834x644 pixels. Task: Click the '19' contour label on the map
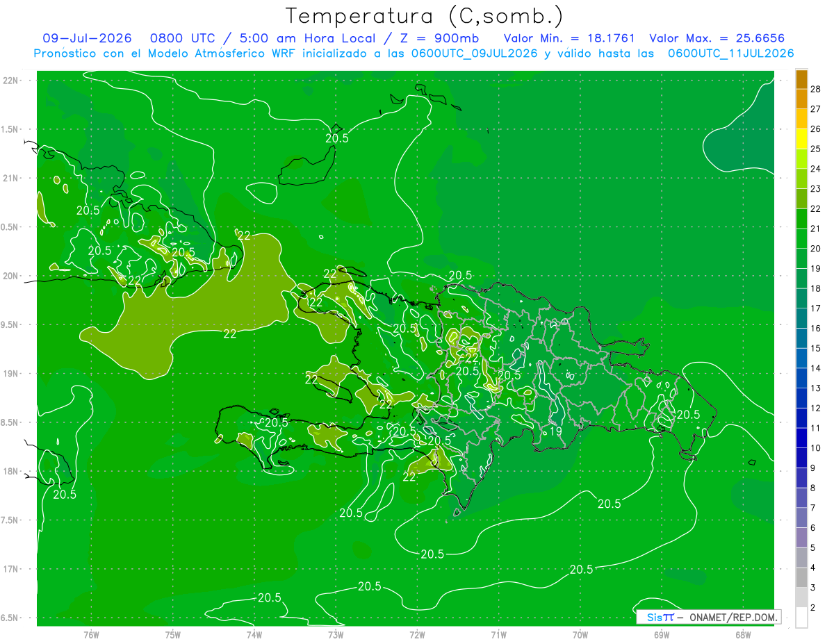556,431
